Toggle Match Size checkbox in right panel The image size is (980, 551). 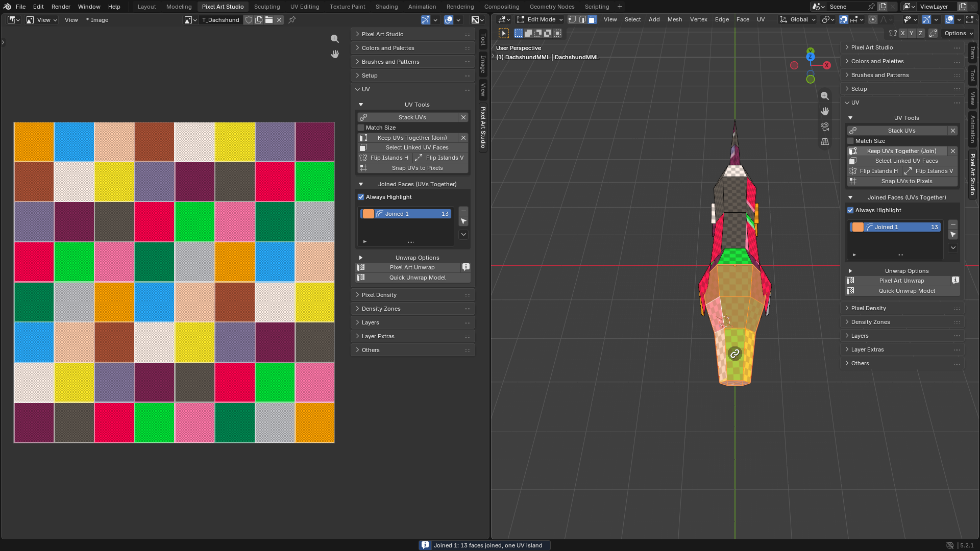[850, 141]
